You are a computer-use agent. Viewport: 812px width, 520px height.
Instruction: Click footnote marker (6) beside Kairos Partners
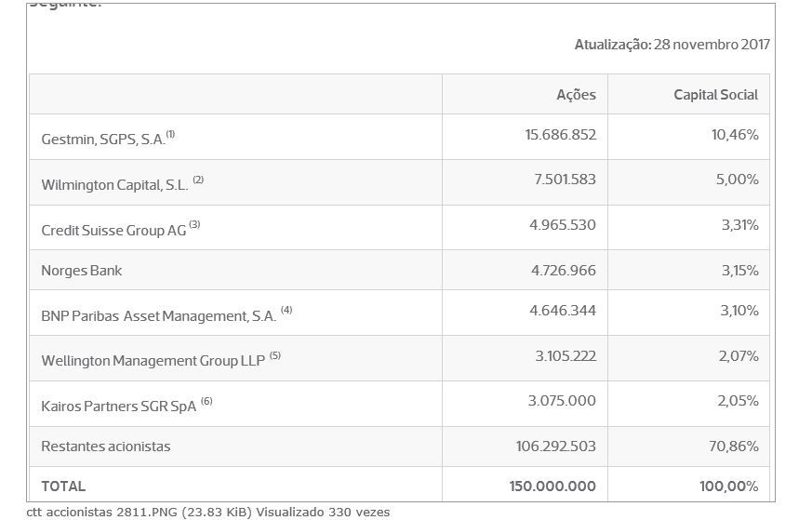click(x=206, y=401)
